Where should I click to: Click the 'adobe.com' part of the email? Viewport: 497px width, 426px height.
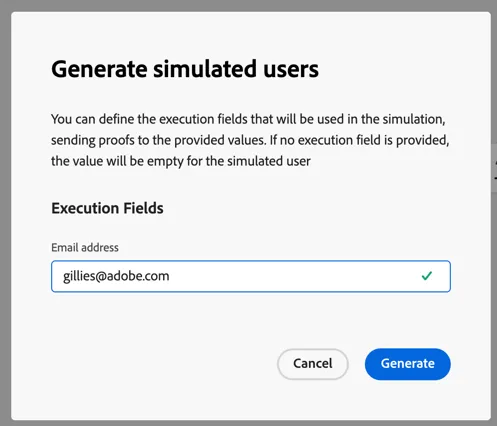(138, 276)
